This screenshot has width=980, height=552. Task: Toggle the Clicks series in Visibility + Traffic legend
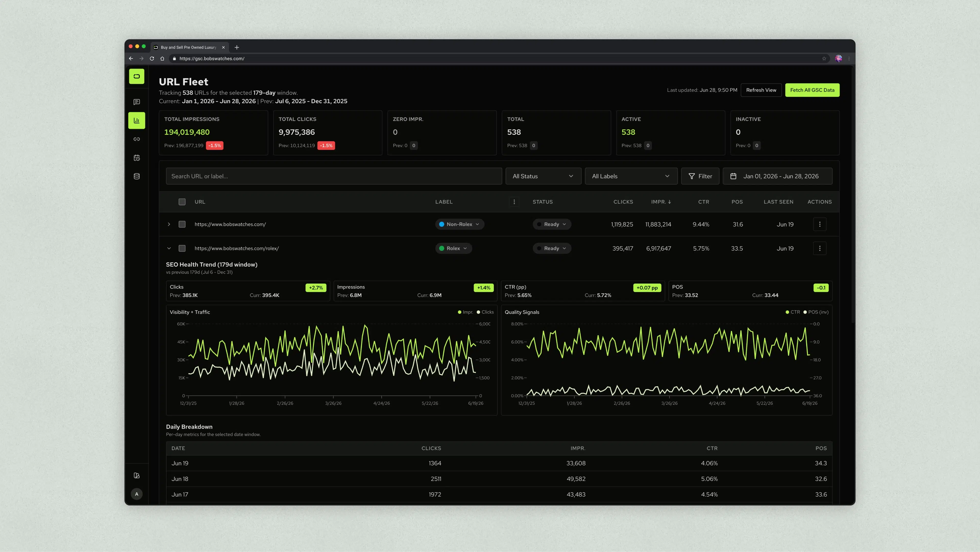(485, 312)
